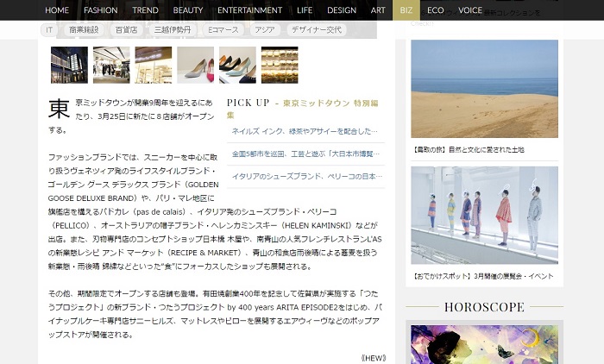This screenshot has width=604, height=364.
Task: Select the アジア tag
Action: pos(265,30)
